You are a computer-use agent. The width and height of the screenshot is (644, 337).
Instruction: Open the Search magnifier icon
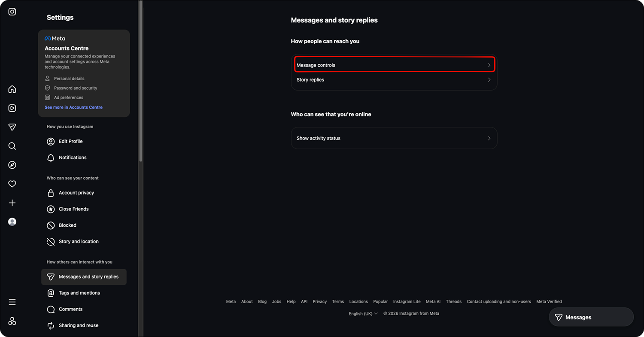coord(12,146)
